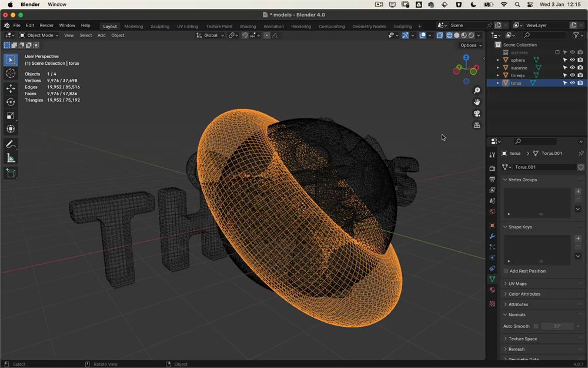This screenshot has width=588, height=368.
Task: Open the Object Mode dropdown
Action: pyautogui.click(x=39, y=35)
